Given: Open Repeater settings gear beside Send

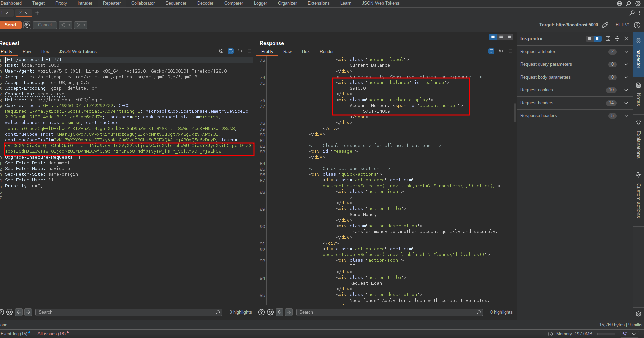Looking at the screenshot, I should [27, 25].
